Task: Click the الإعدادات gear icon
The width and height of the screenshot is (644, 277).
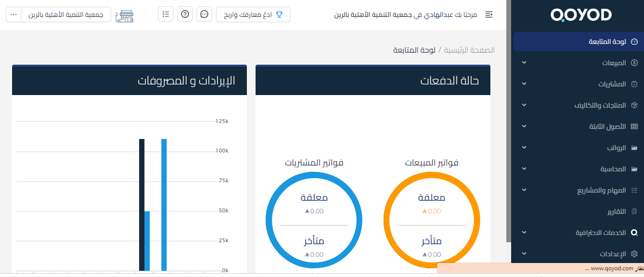Action: pyautogui.click(x=635, y=254)
